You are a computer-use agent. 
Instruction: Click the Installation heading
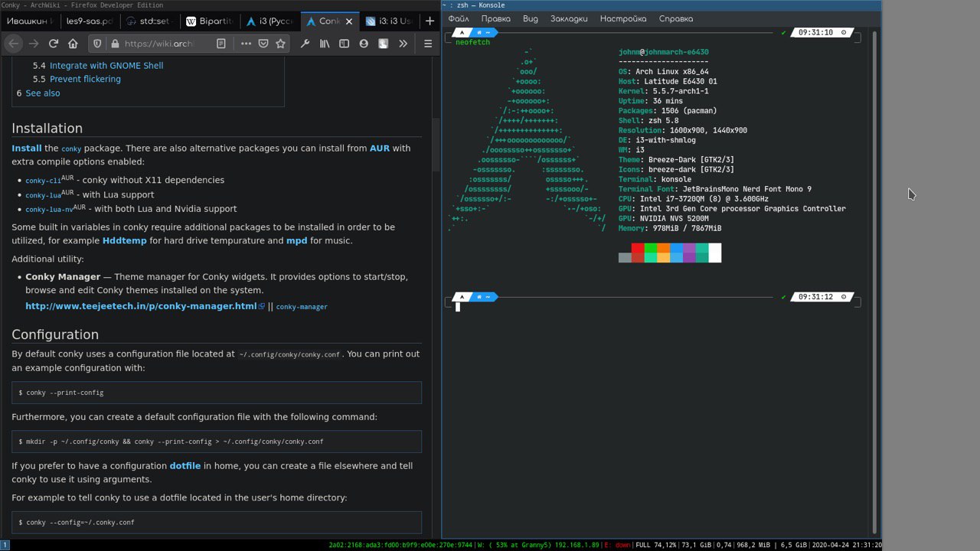coord(47,129)
